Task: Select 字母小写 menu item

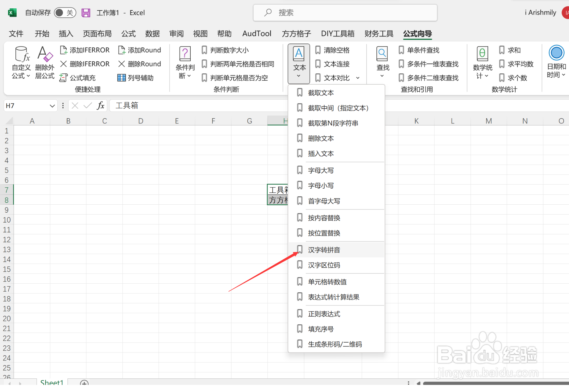Action: [336, 186]
